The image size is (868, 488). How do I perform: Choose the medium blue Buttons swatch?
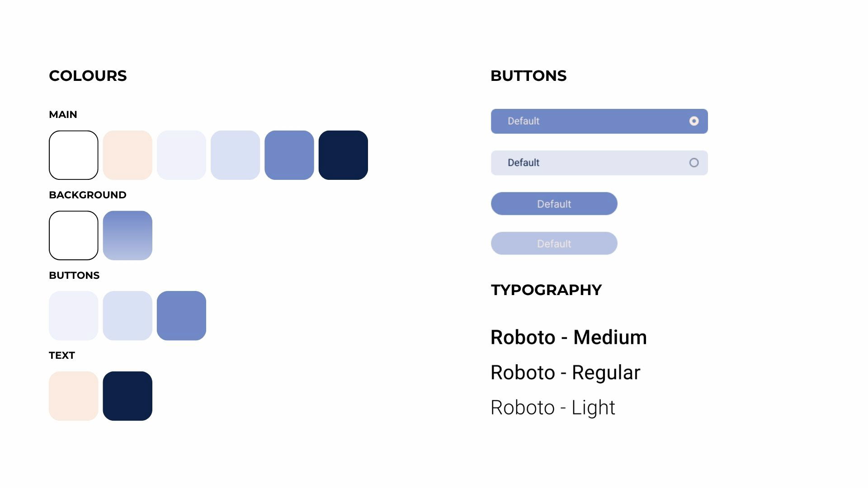pos(181,315)
